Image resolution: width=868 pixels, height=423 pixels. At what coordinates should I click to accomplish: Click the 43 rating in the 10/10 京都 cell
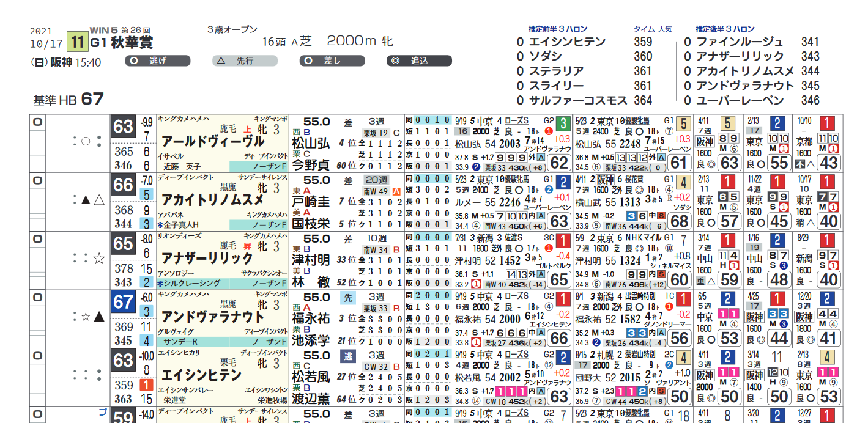828,163
